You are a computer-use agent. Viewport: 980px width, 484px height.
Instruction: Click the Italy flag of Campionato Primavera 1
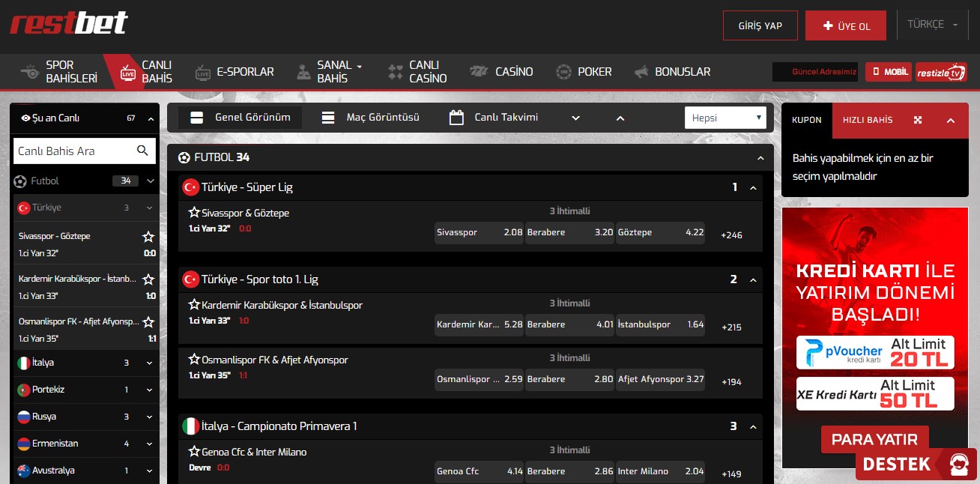pos(190,426)
